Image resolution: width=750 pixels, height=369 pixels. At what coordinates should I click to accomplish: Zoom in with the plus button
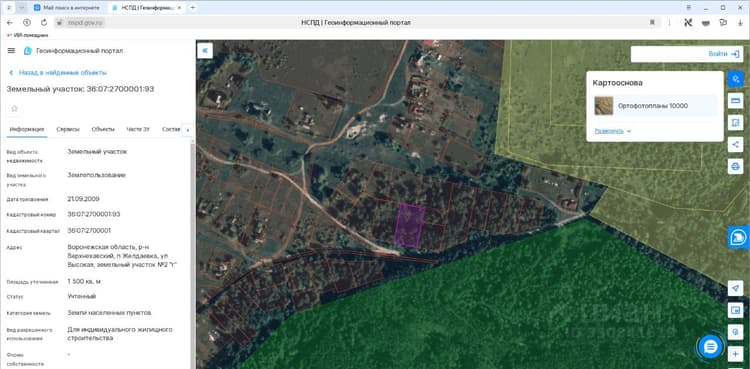click(x=735, y=354)
